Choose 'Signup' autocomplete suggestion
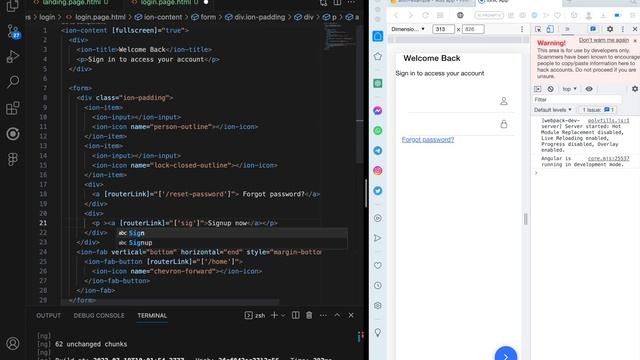This screenshot has height=360, width=640. point(233,243)
